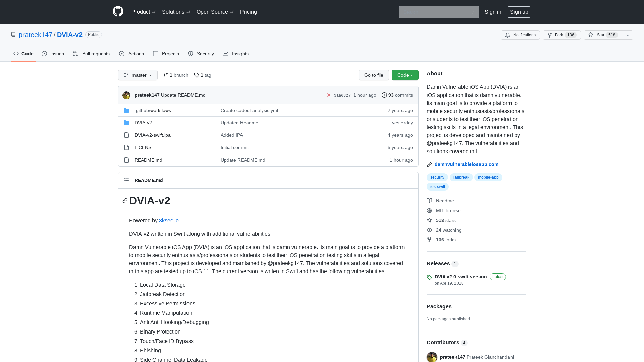Viewport: 644px width, 362px height.
Task: Select the Code tab
Action: (x=23, y=54)
